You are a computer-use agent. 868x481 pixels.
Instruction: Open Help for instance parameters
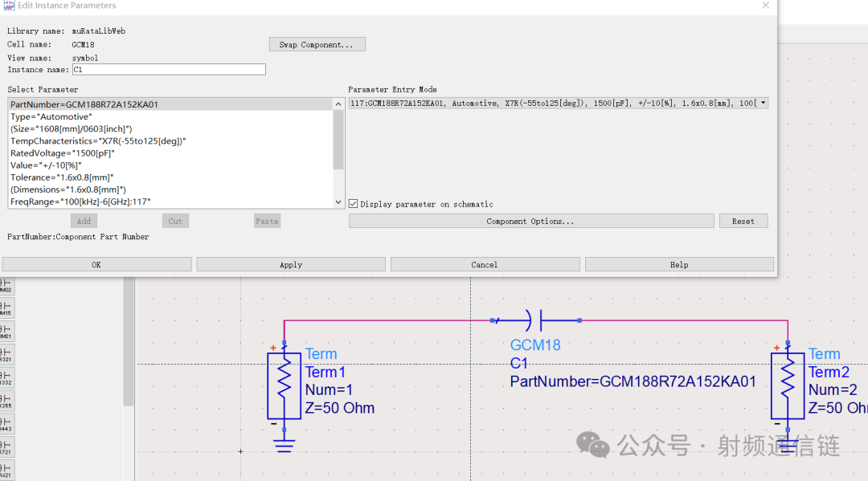[679, 265]
